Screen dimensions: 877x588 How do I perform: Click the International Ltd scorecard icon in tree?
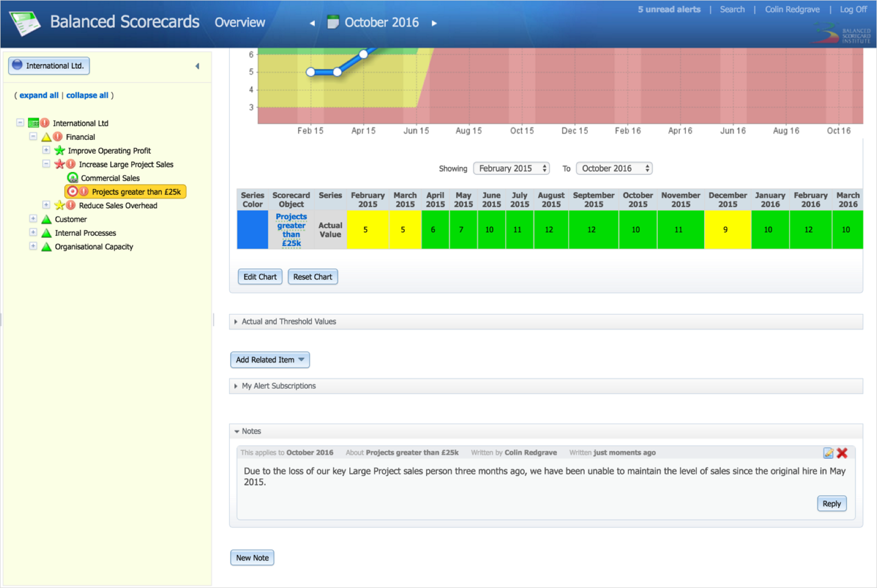click(33, 123)
